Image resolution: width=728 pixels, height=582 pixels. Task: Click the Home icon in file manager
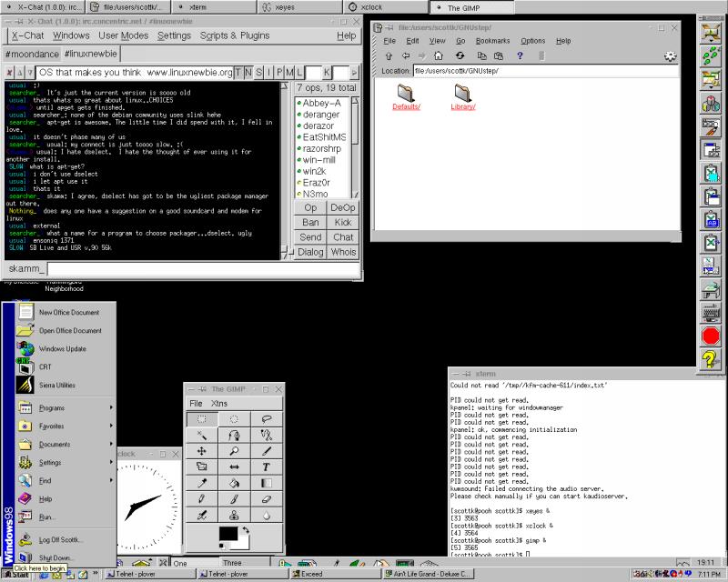(439, 55)
